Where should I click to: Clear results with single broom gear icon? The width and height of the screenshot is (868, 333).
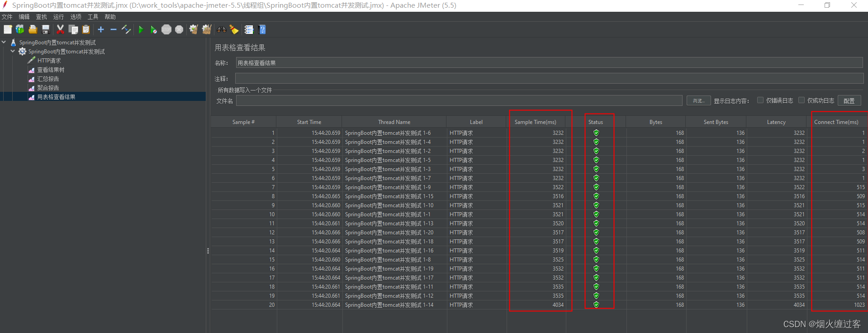point(194,29)
